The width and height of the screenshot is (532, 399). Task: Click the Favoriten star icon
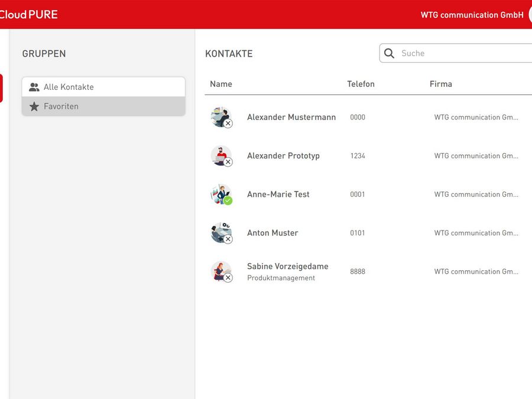34,106
